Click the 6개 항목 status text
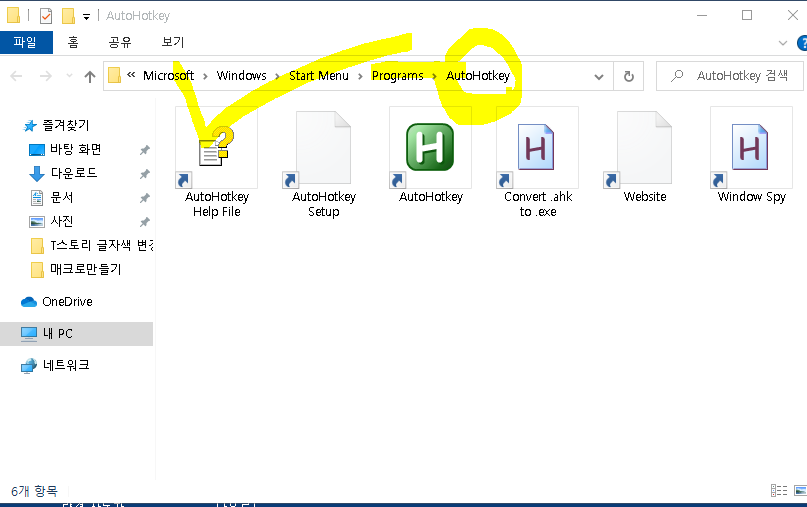This screenshot has width=807, height=507. pos(34,491)
